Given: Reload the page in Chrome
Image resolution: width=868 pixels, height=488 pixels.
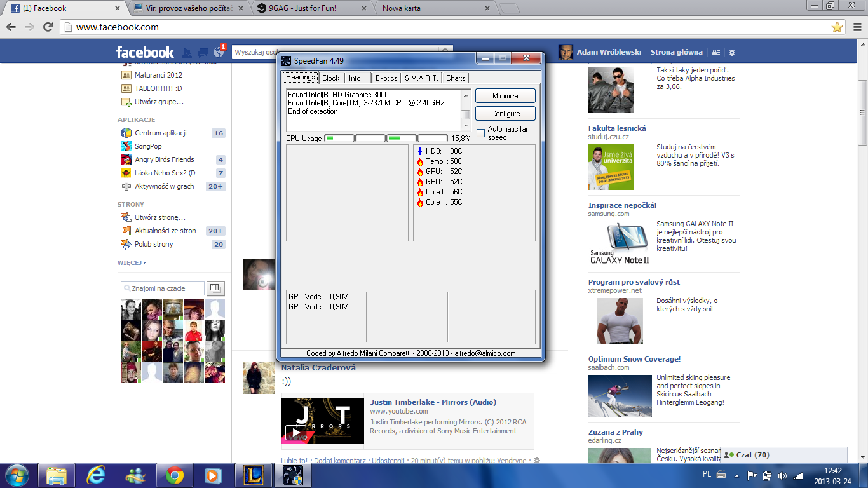Looking at the screenshot, I should 47,27.
